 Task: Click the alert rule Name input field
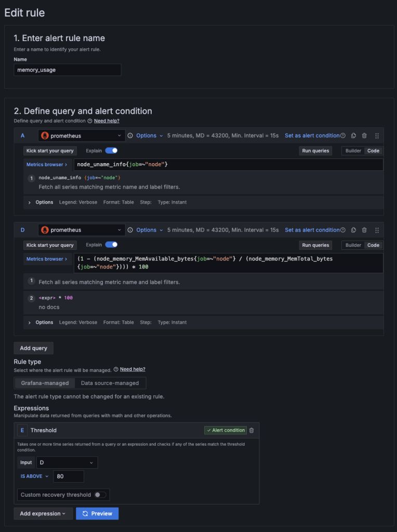(68, 70)
